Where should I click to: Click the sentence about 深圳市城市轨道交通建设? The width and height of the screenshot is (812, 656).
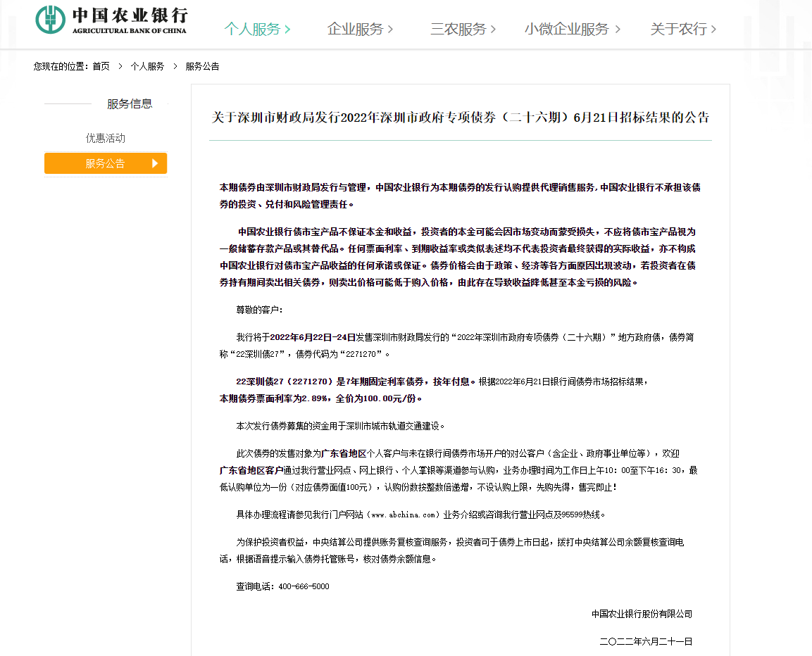point(341,426)
